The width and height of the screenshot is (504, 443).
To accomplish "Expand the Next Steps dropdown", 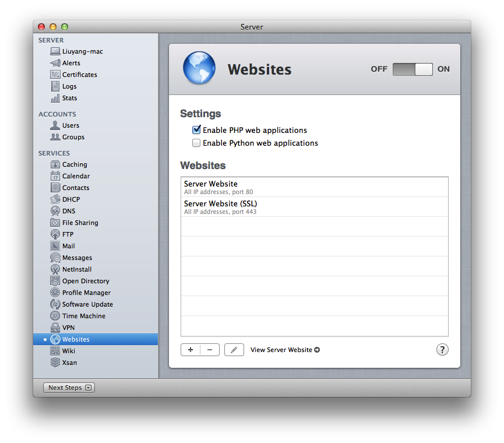I will coord(69,388).
